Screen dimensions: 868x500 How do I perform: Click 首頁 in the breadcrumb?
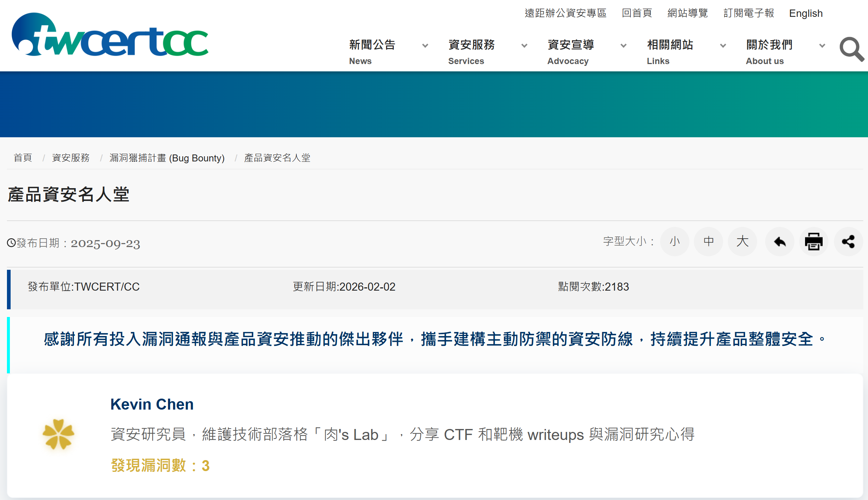point(23,158)
